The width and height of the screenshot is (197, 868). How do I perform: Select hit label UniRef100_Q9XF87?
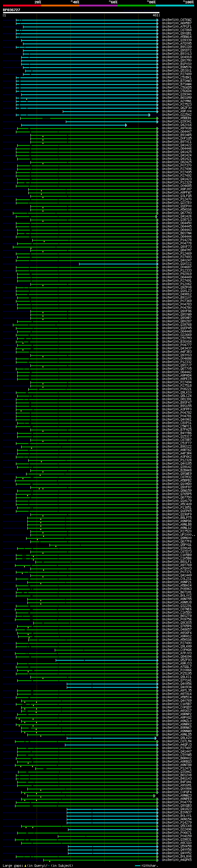(x=176, y=487)
